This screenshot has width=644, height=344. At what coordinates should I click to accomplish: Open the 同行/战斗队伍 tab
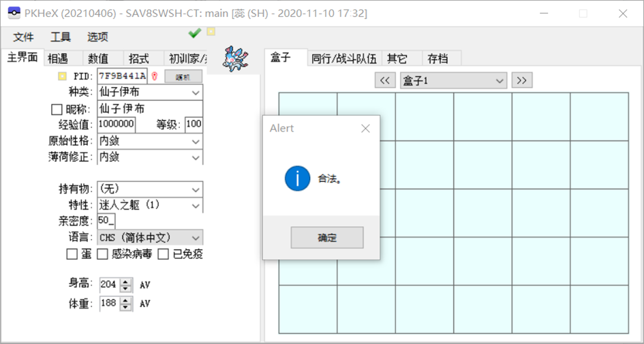point(345,59)
